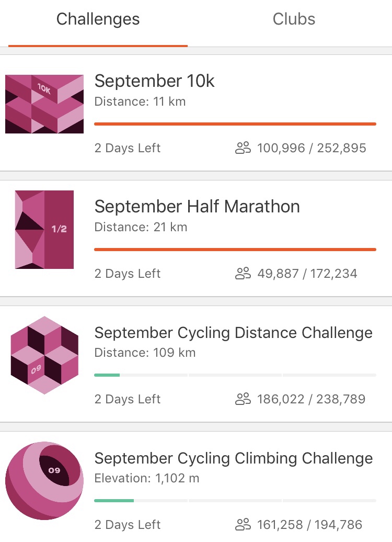
Task: Open September Cycling Climbing Challenge title
Action: 233,458
